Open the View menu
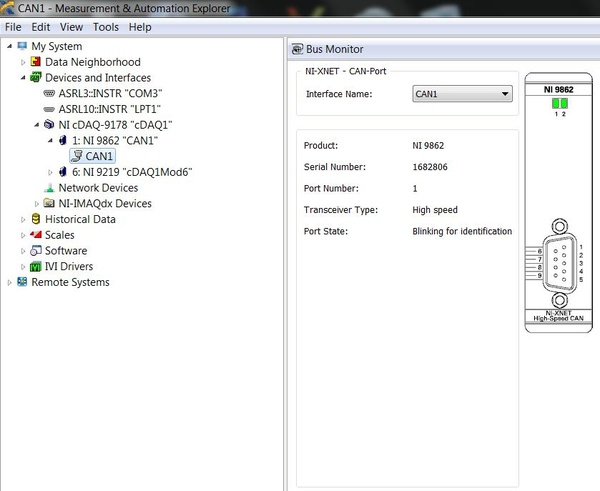Screen dimensions: 600x491 tap(71, 27)
